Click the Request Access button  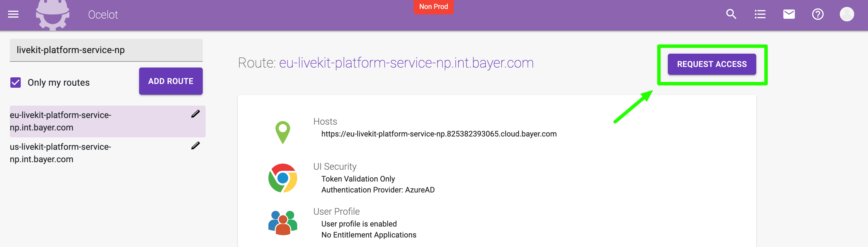coord(712,64)
